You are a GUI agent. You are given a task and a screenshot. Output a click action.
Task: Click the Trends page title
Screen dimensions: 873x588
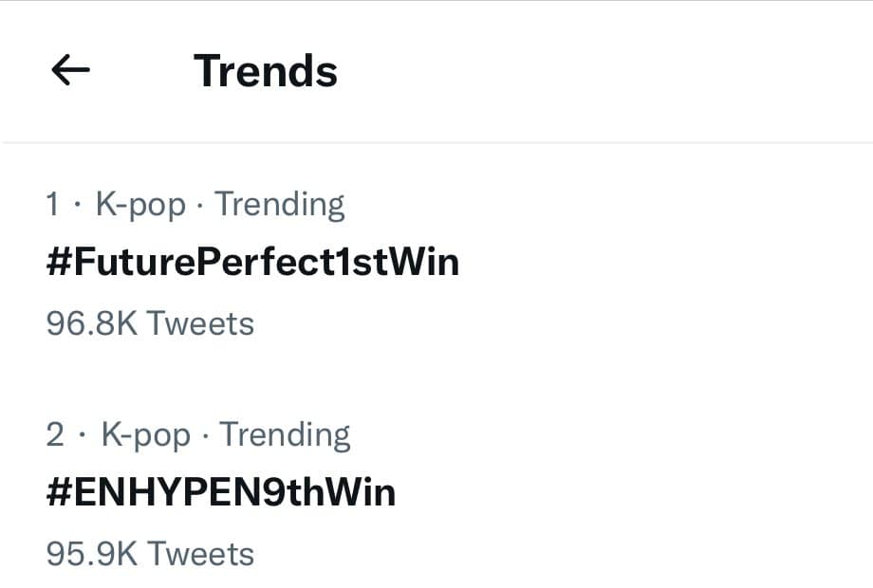266,71
